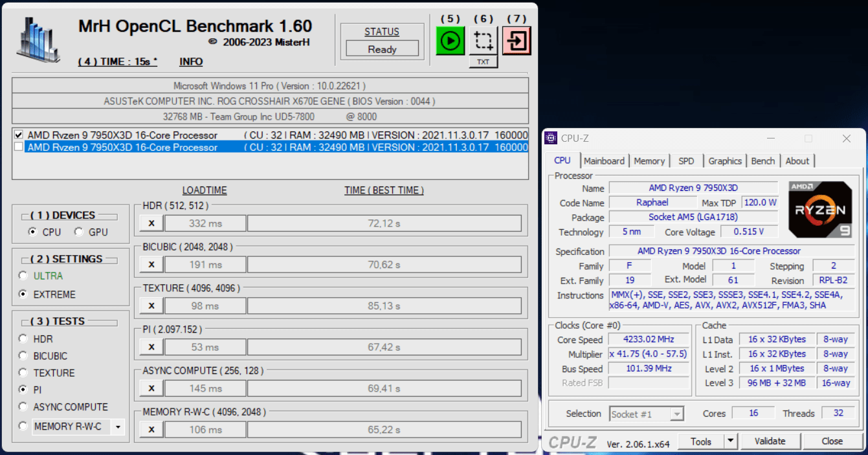Click the Team Group UD5-7800 memory row

270,117
